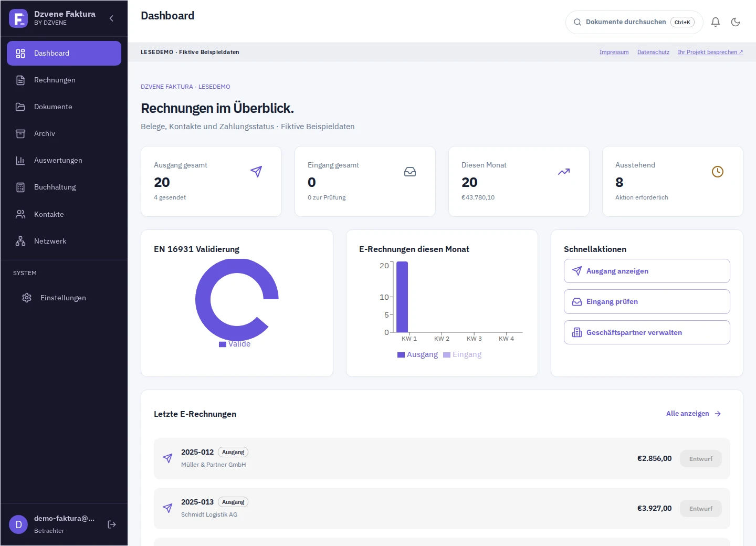
Task: Click the trend arrow icon in Diesen Monat
Action: tap(564, 172)
